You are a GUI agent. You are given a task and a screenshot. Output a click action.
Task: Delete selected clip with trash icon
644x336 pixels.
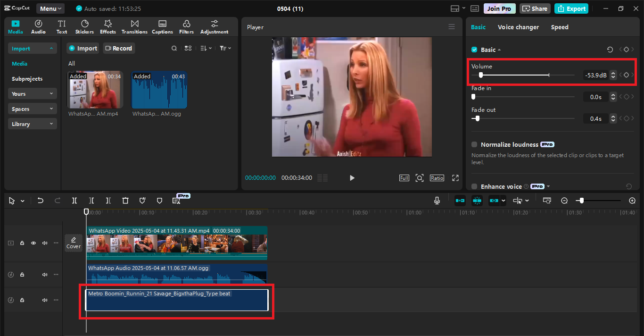[125, 201]
